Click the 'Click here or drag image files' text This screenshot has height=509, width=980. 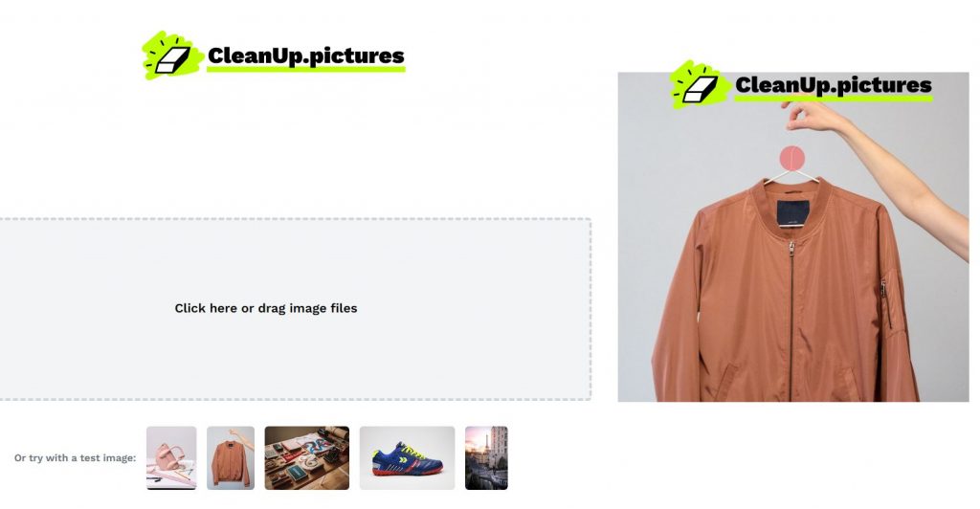[x=266, y=308]
